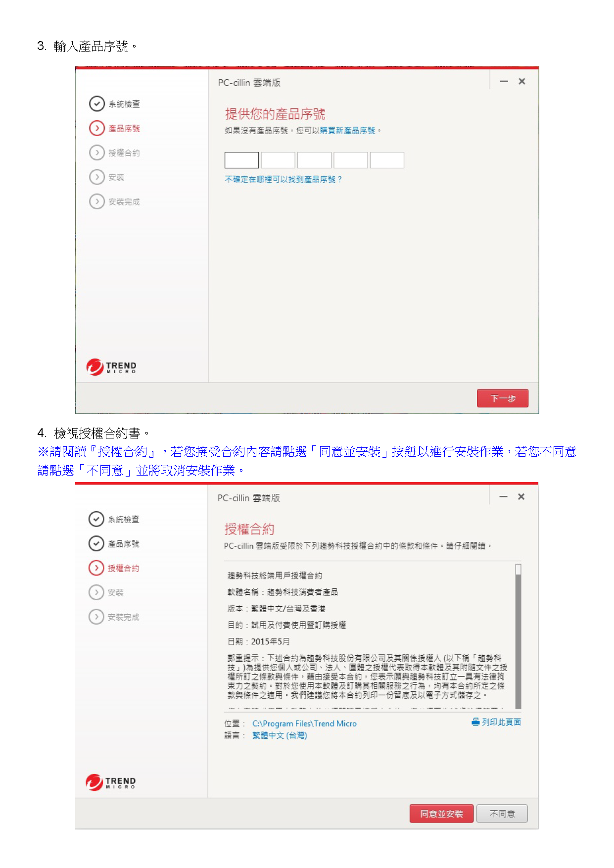Minimize the upper PC-cillin installer window
Viewport: 614px width, 868px height.
pos(504,81)
